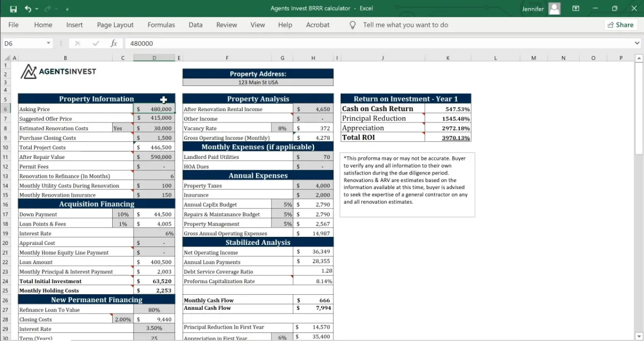
Task: Click the Tell me what you want to do box
Action: tap(405, 25)
